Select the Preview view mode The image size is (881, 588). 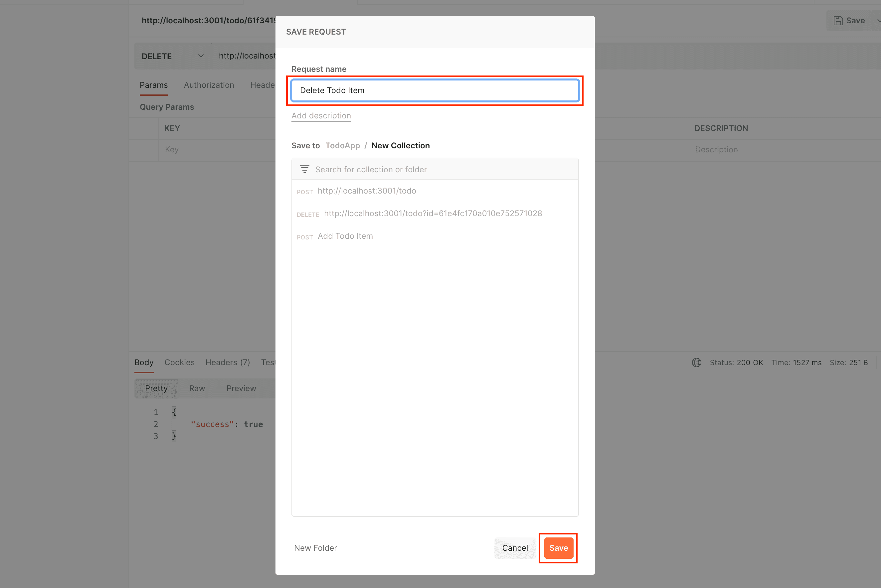(241, 388)
